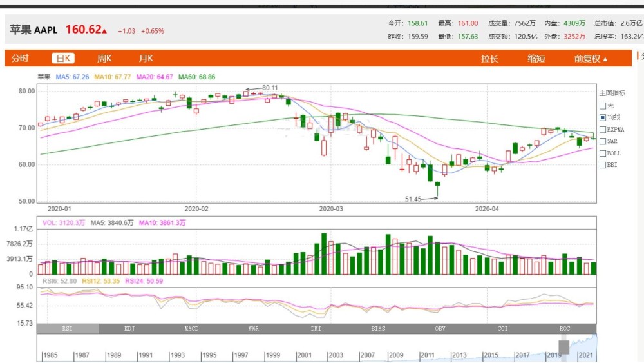
Task: Click the 内盘 4309万 quote value
Action: pos(565,23)
